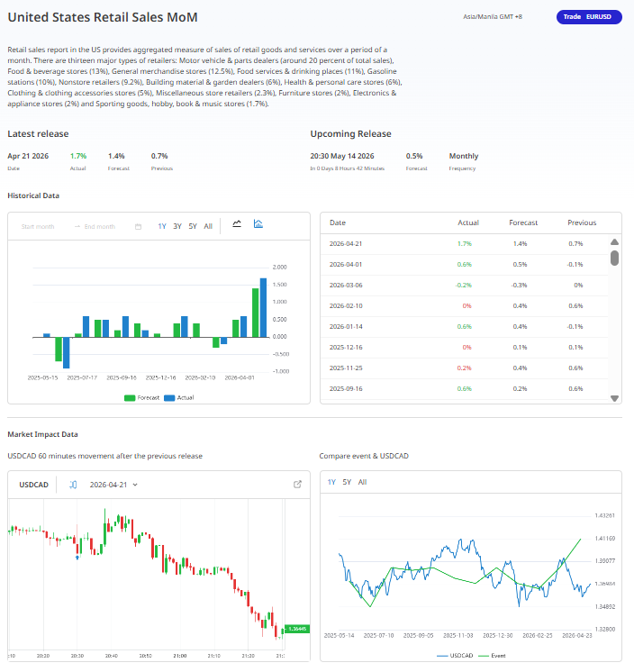
Task: Click Asia/Manila GMT +8 timezone label
Action: tap(493, 17)
